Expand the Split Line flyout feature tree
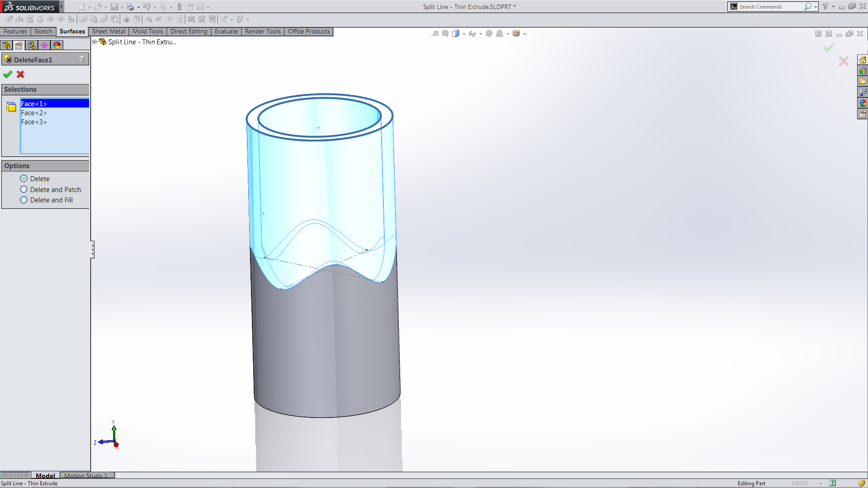Viewport: 868px width, 488px height. tap(94, 42)
